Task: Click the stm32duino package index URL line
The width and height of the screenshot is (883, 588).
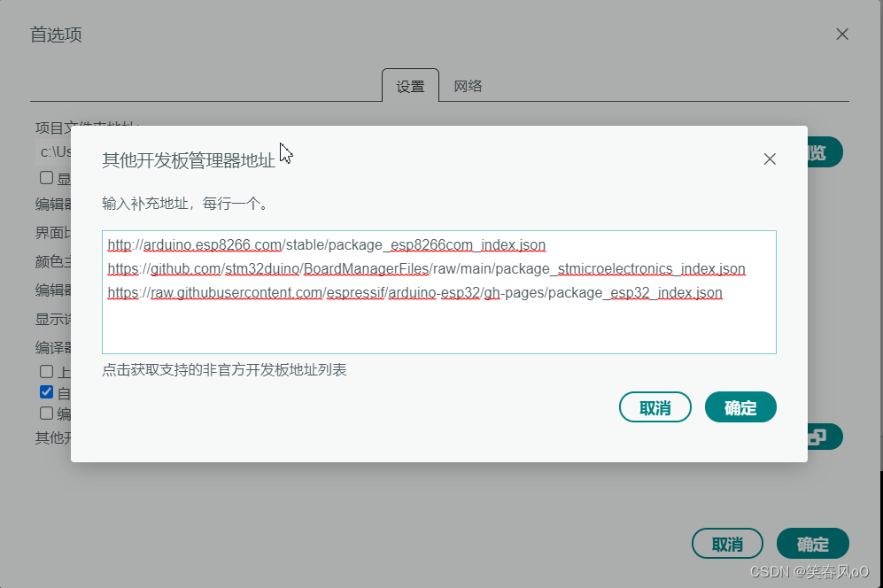Action: pos(426,269)
